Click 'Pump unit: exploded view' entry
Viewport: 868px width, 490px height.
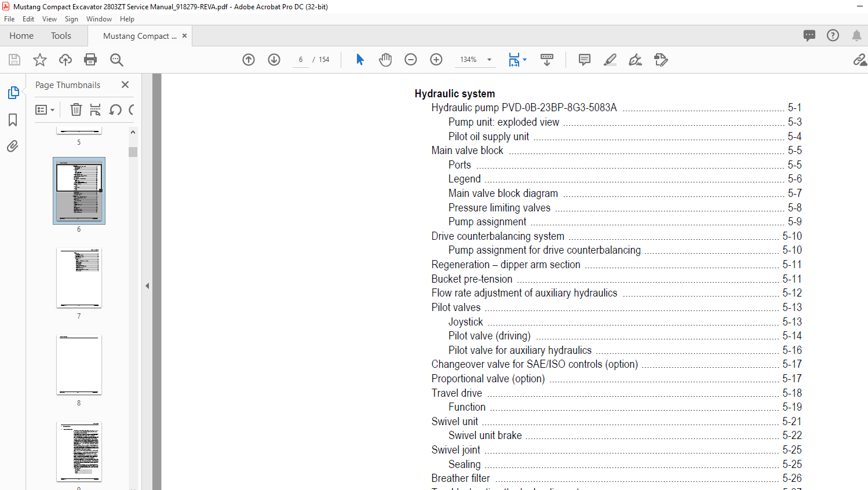[x=504, y=122]
